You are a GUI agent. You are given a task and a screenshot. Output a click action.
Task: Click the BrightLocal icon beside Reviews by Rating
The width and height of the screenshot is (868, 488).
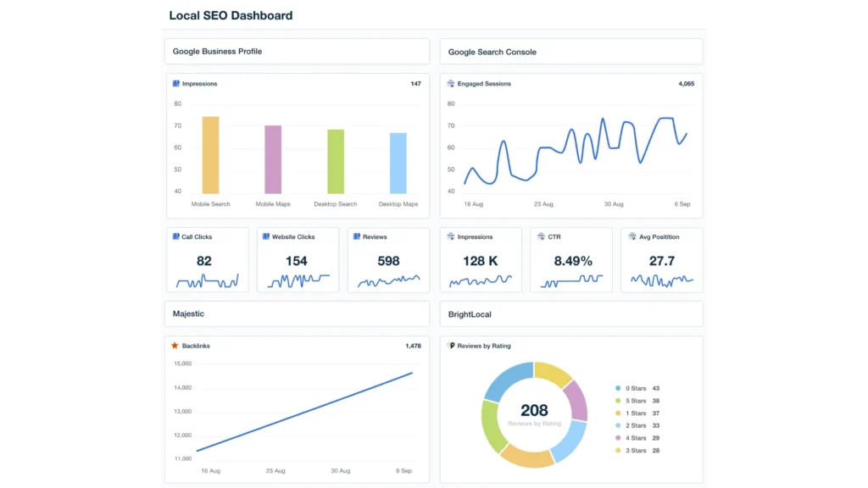(x=451, y=346)
